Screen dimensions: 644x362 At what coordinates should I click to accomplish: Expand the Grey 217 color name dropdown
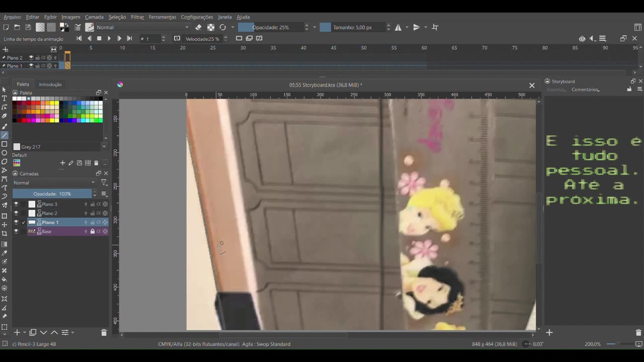tap(104, 147)
